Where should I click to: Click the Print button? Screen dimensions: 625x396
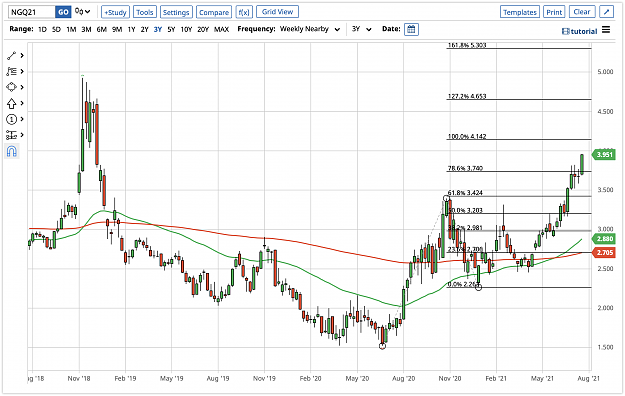click(554, 12)
